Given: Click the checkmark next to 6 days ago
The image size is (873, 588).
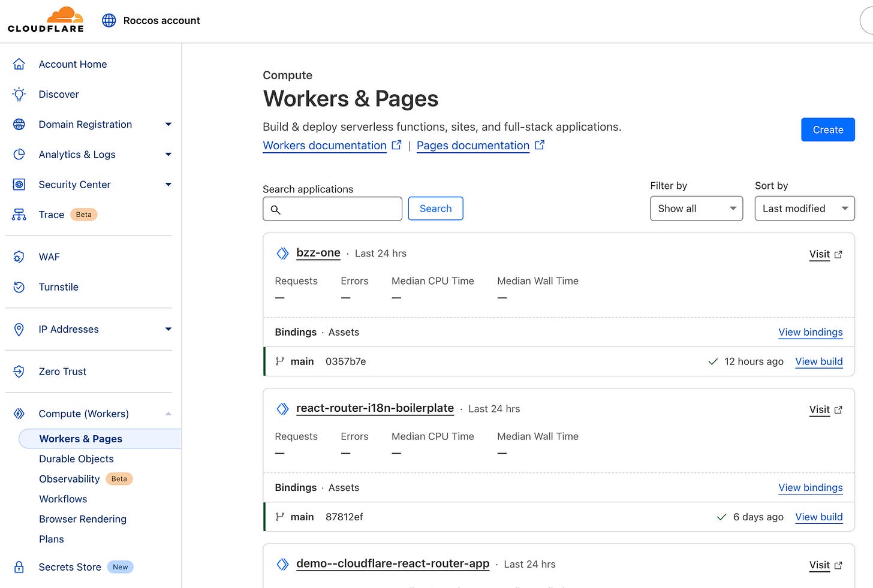Looking at the screenshot, I should [722, 517].
